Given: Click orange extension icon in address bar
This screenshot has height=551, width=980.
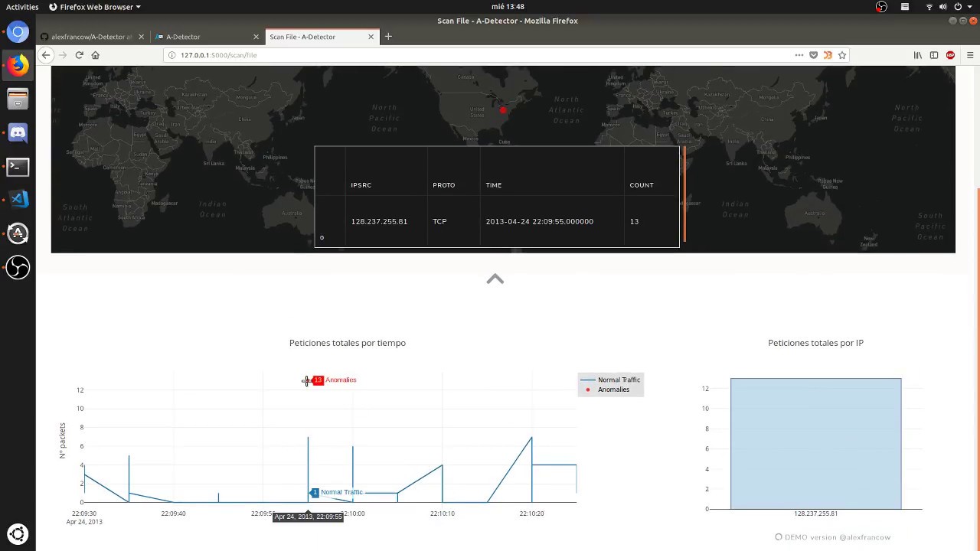Looking at the screenshot, I should point(828,55).
